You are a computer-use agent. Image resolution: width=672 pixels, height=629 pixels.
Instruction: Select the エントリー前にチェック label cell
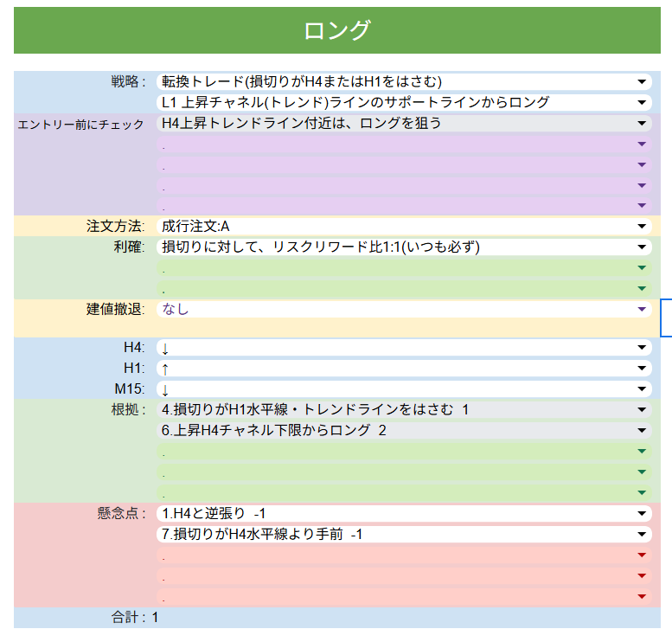click(x=81, y=125)
